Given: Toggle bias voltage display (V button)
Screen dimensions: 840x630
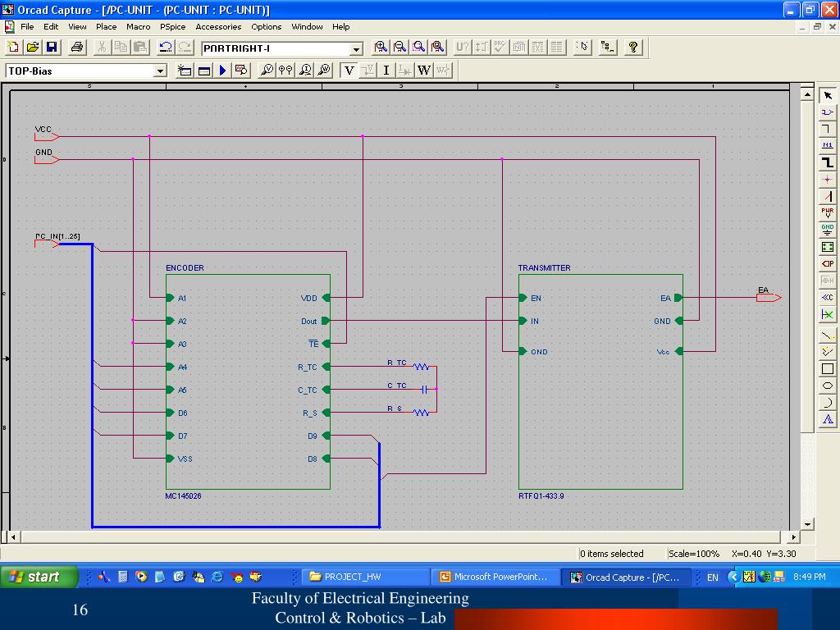Looking at the screenshot, I should 349,71.
